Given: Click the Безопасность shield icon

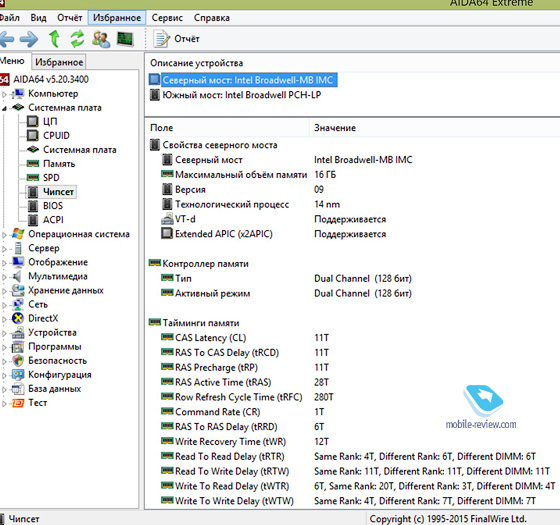Looking at the screenshot, I should 18,360.
